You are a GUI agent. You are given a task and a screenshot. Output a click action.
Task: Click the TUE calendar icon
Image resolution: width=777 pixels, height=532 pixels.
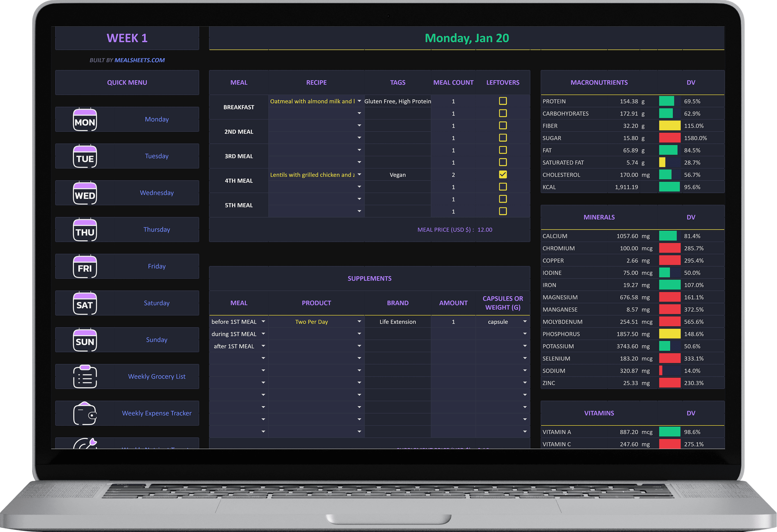85,156
